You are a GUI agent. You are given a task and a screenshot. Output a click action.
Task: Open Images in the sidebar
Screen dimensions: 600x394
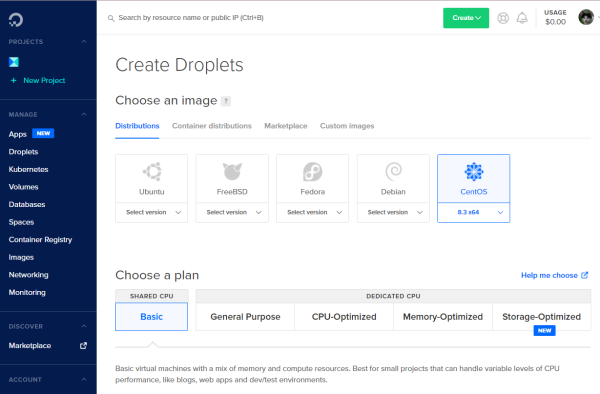[x=21, y=257]
